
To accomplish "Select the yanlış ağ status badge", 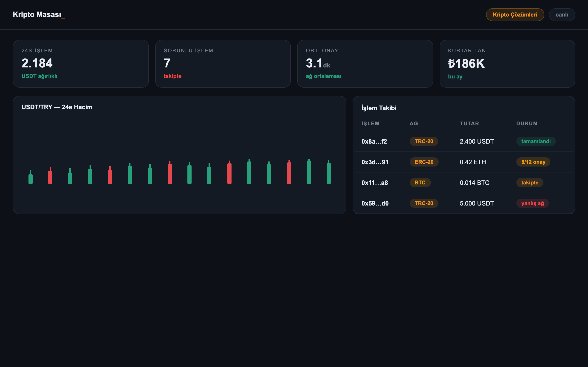I will click(532, 203).
